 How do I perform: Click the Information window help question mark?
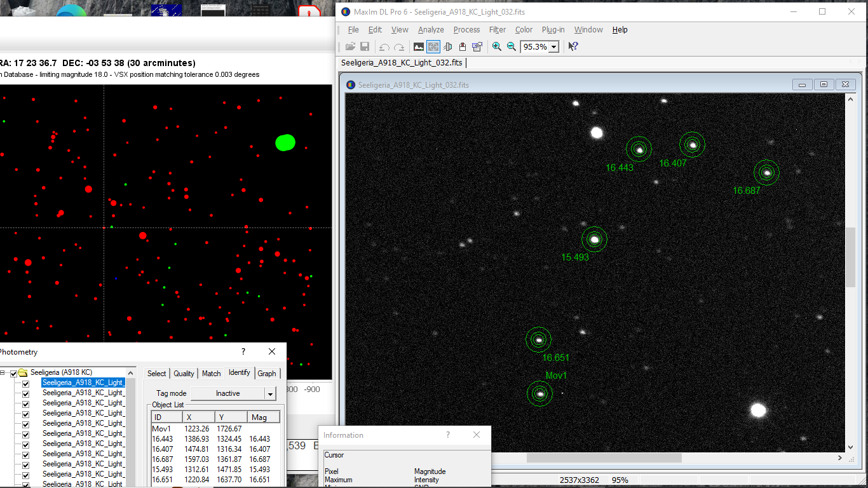[x=448, y=435]
